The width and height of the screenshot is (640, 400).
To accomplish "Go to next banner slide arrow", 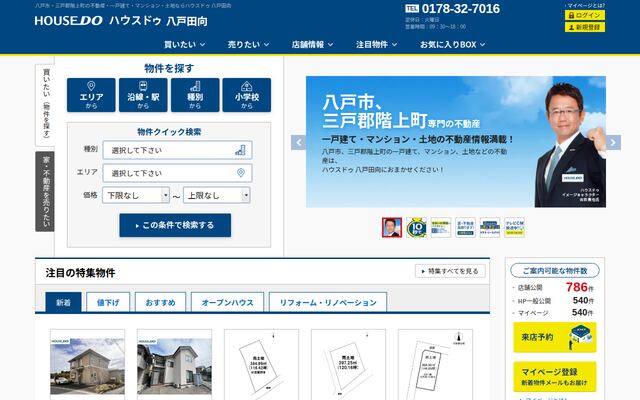I will pyautogui.click(x=613, y=142).
